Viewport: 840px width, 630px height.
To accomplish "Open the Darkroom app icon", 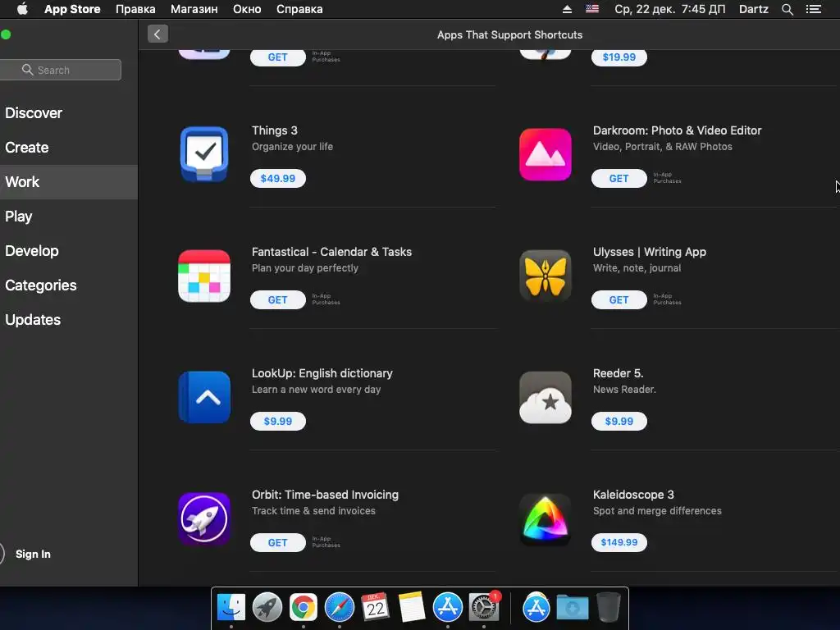I will tap(546, 154).
